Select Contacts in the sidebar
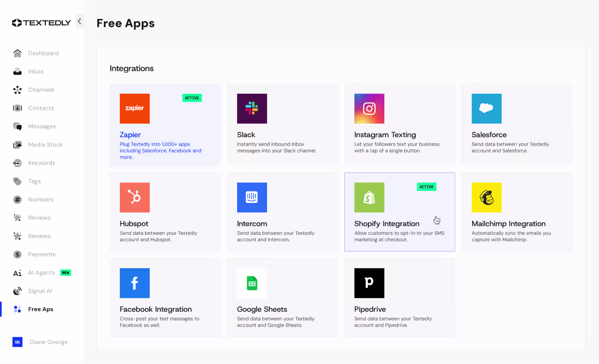 pyautogui.click(x=41, y=108)
